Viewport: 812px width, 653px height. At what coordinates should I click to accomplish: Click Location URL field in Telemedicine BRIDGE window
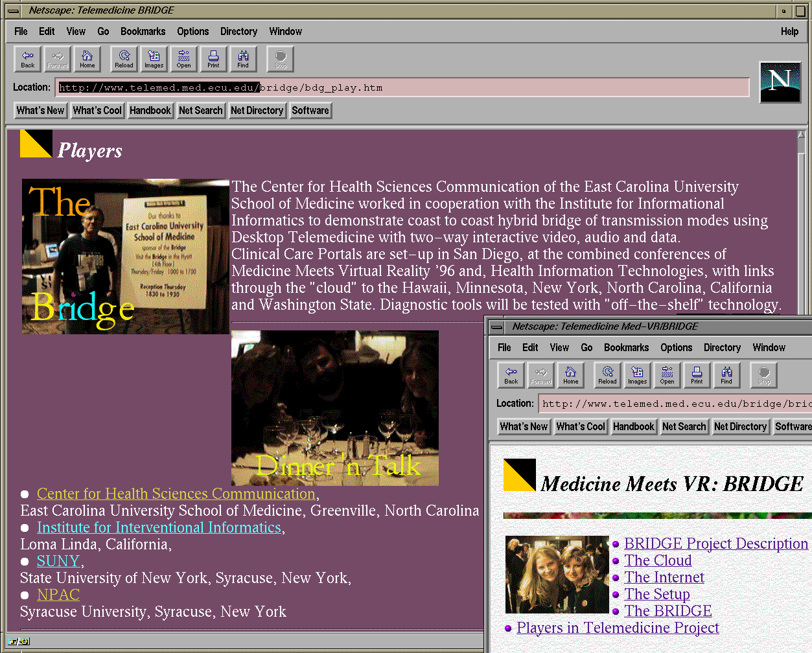pyautogui.click(x=402, y=87)
